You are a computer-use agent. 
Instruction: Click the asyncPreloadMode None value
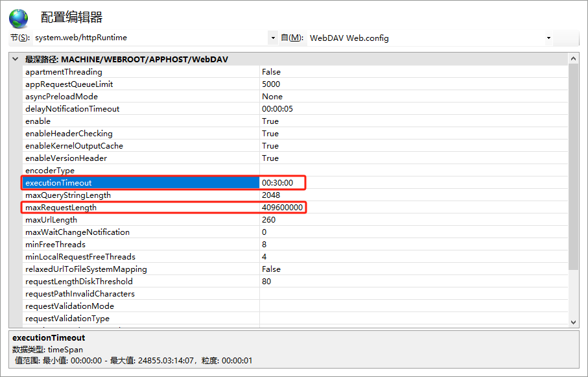point(272,97)
